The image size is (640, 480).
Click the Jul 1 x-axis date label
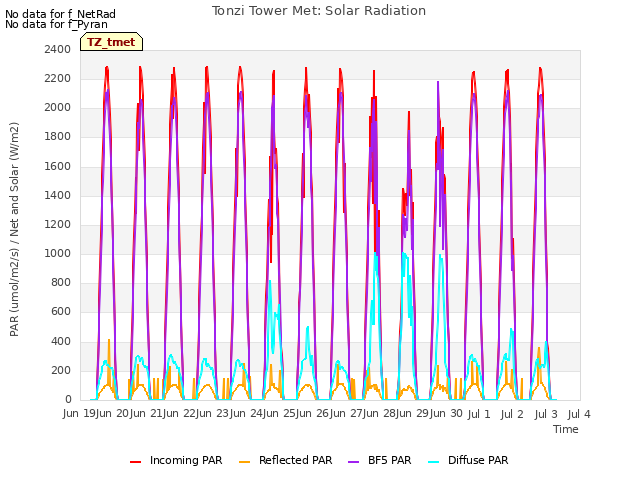479,415
